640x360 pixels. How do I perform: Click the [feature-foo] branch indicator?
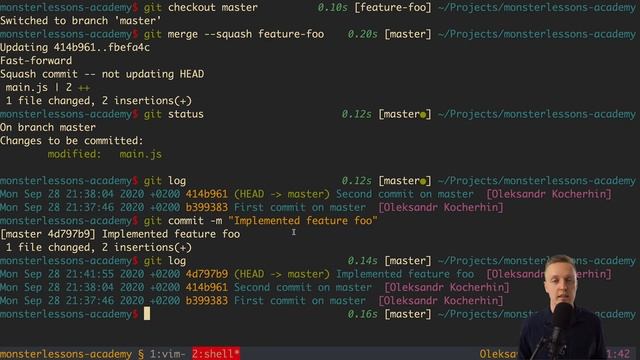coord(393,7)
